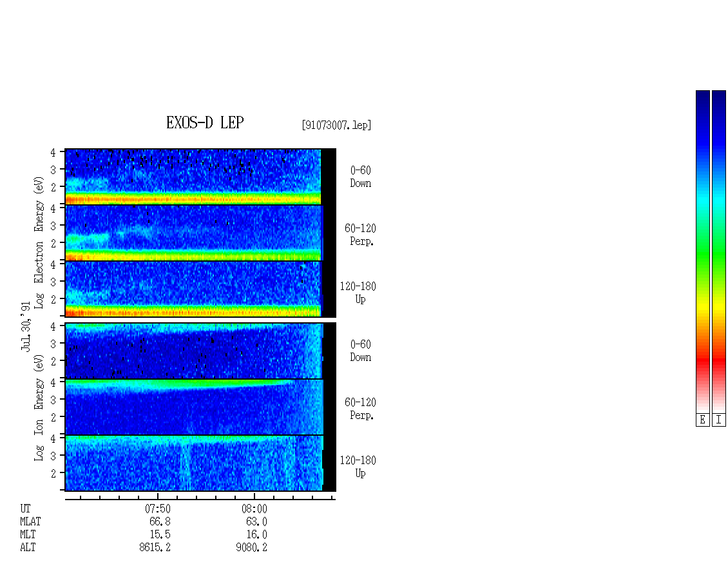
Task: Click the MLAT row label
Action: point(30,521)
